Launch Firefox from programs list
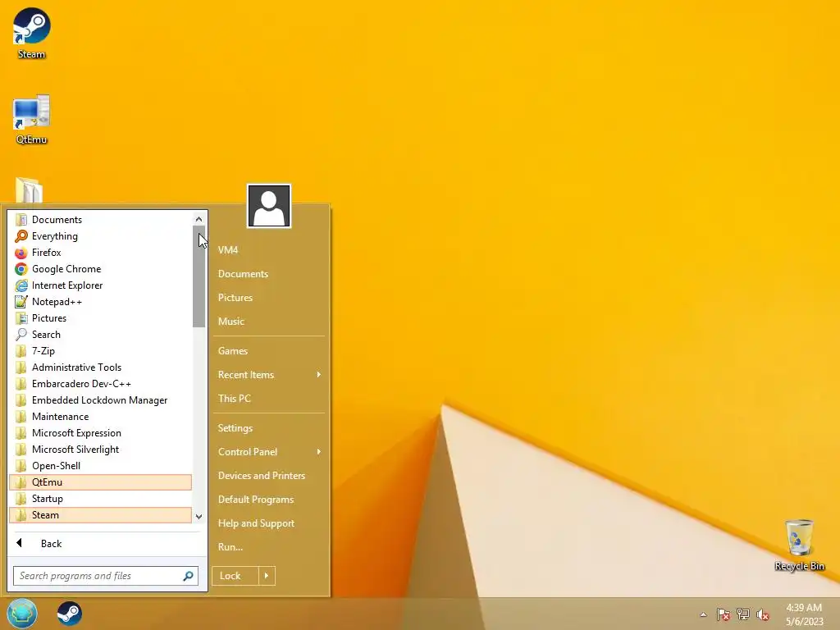The image size is (840, 630). [100, 253]
